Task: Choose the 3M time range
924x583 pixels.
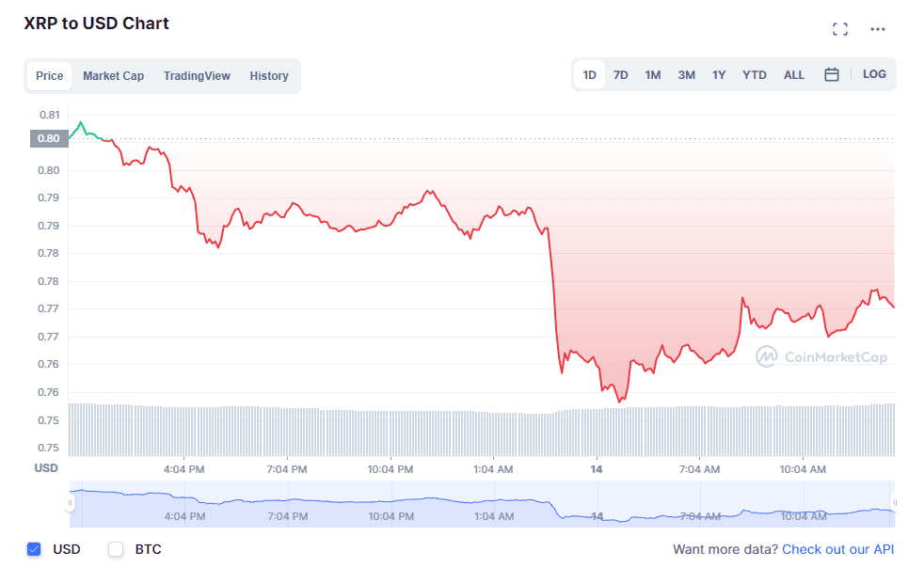Action: 686,73
